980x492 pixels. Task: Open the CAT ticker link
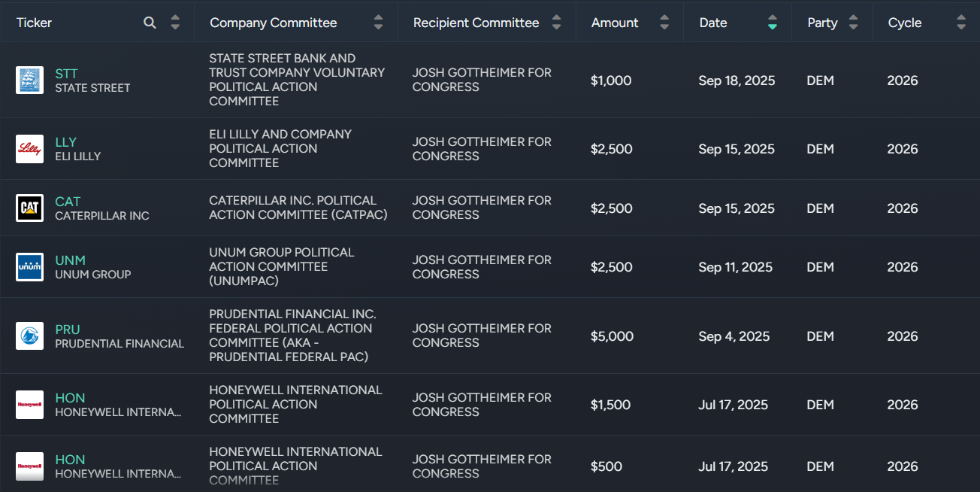pos(68,202)
